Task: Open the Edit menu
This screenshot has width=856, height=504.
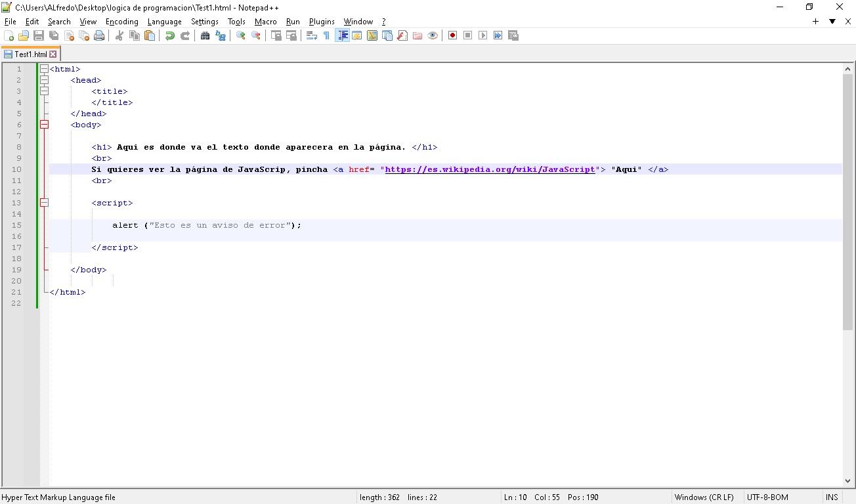Action: coord(32,22)
